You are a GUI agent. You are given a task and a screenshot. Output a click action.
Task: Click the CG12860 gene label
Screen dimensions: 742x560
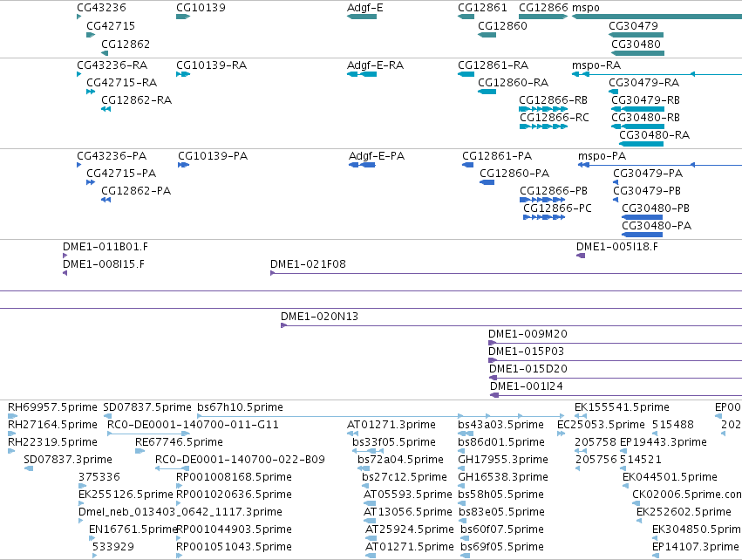tap(502, 25)
